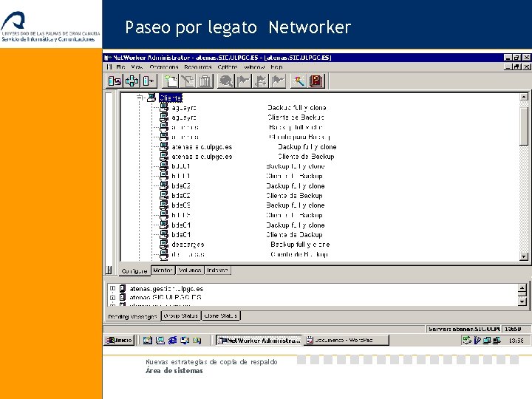This screenshot has height=399, width=532.
Task: Expand the atenas.gestion.ulpgc.es node
Action: tap(112, 288)
